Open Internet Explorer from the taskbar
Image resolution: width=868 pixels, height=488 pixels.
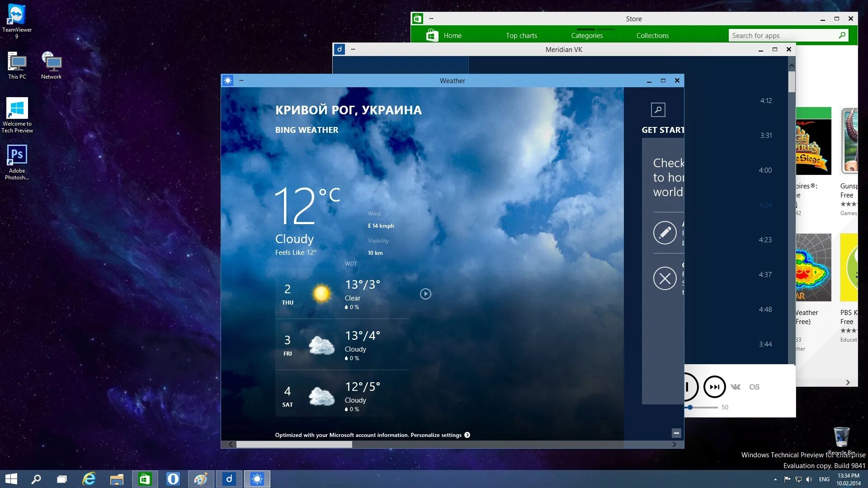tap(89, 479)
